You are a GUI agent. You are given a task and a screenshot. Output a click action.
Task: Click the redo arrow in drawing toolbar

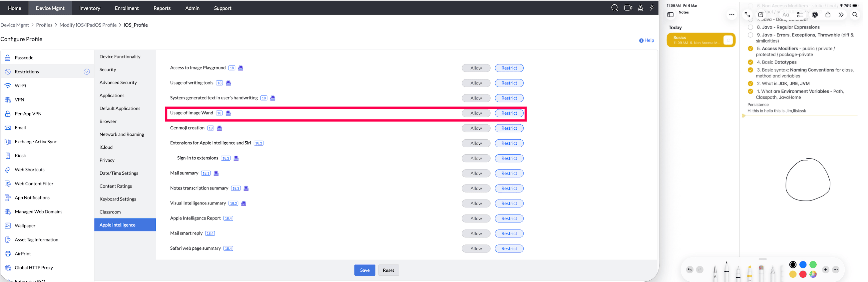(x=699, y=270)
